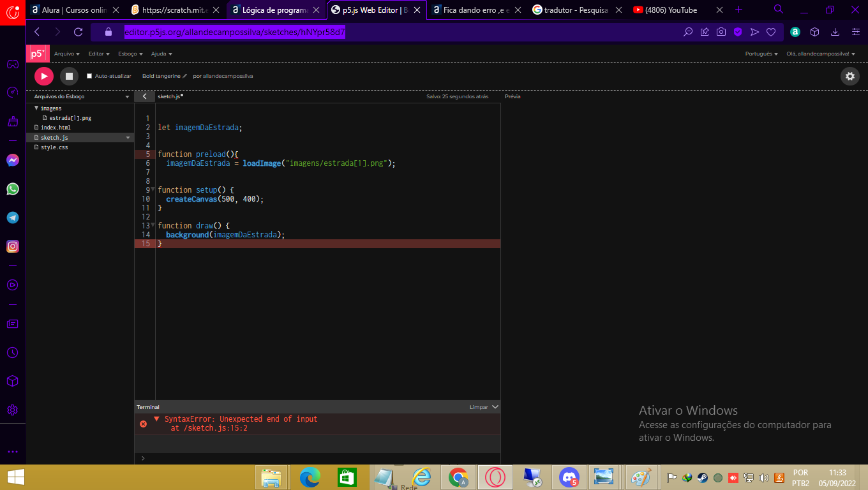Open File Explorer from the taskbar
The width and height of the screenshot is (868, 490).
pos(271,477)
